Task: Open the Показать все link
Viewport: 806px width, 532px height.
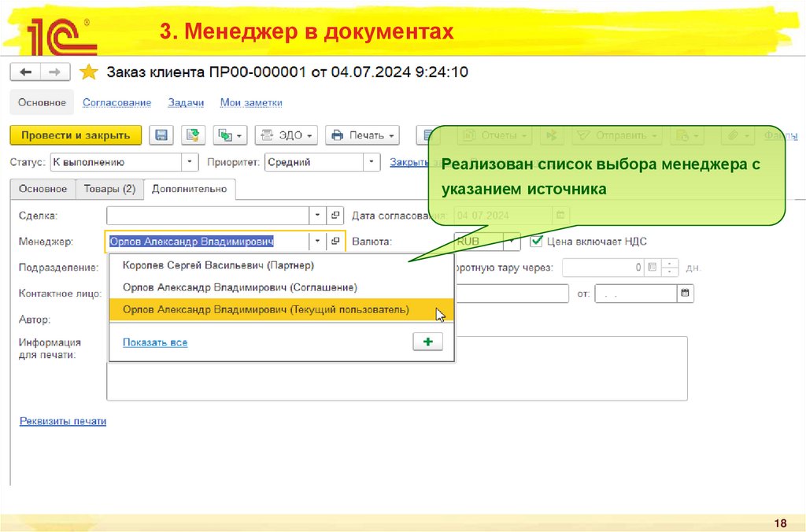Action: [x=156, y=342]
